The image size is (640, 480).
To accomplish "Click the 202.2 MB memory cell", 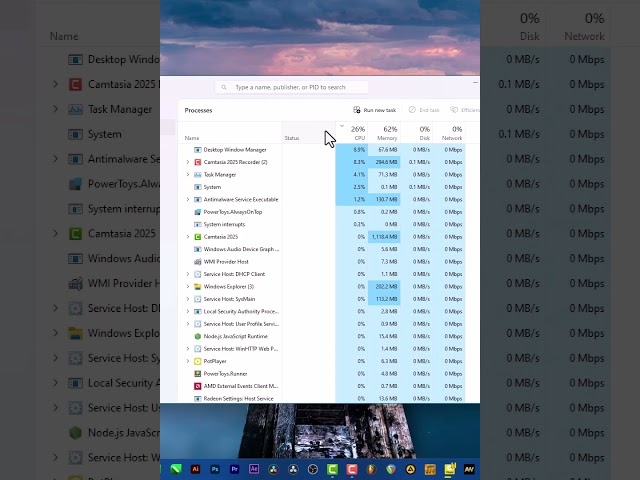I will (384, 287).
